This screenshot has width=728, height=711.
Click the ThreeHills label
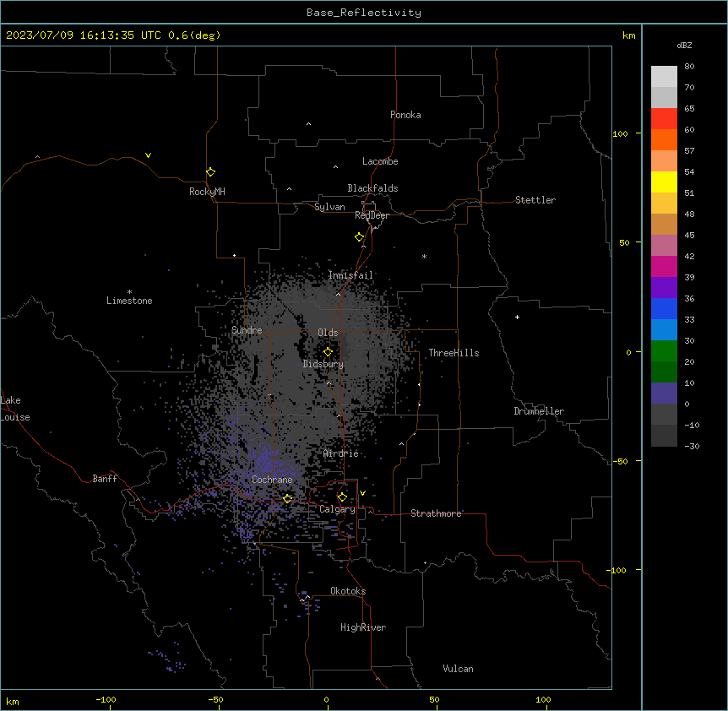click(454, 353)
